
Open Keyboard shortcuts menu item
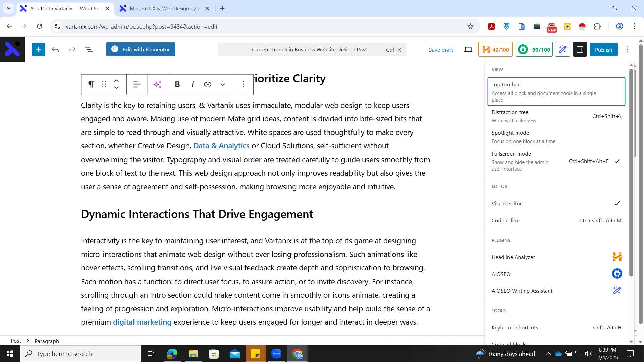click(x=556, y=327)
